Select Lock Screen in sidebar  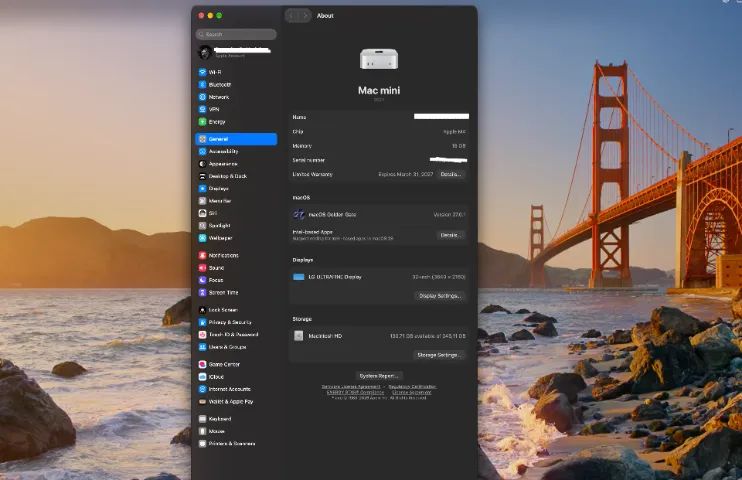click(x=236, y=310)
